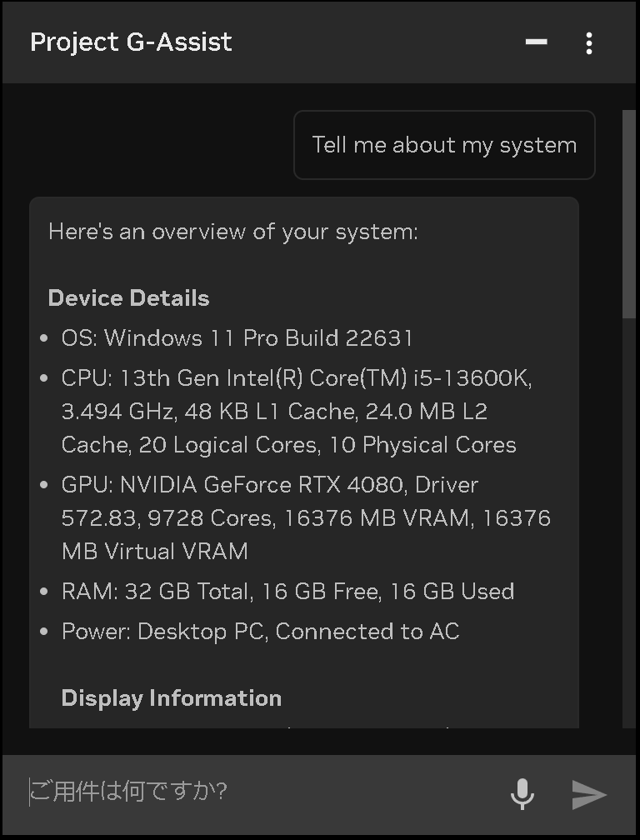Viewport: 640px width, 840px height.
Task: Click the 'Device Details' heading
Action: coord(128,297)
